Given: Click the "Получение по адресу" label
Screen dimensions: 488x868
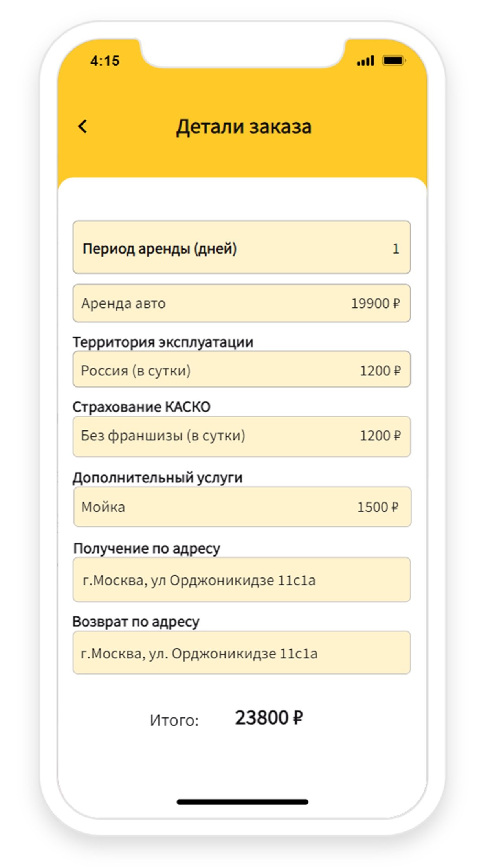Looking at the screenshot, I should pos(147,548).
